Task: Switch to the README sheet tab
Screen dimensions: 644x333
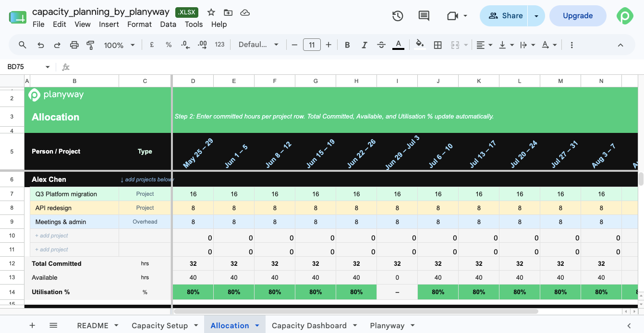Action: pyautogui.click(x=93, y=325)
